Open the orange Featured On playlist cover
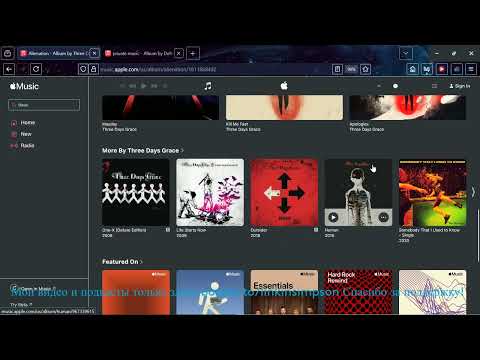This screenshot has width=480, height=360. coord(136,292)
